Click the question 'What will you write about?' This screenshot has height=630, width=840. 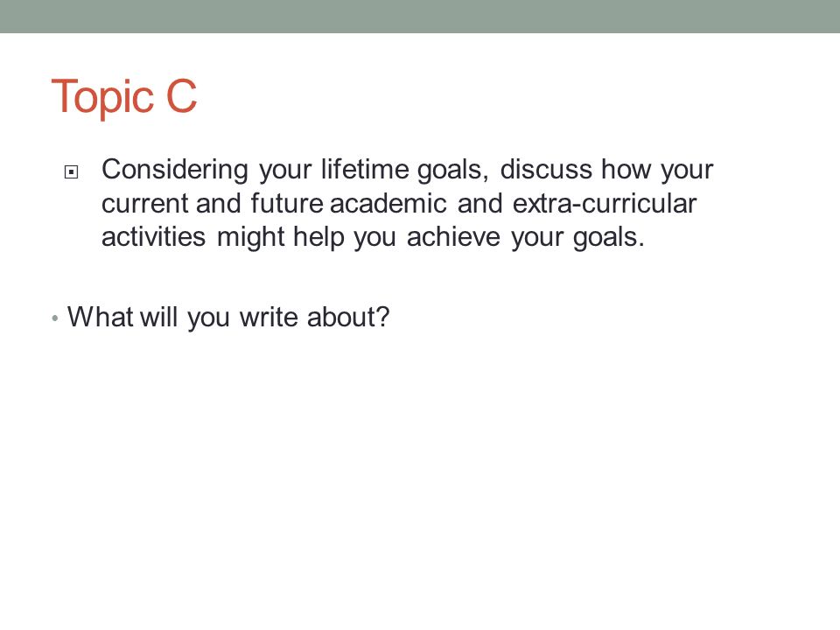click(x=228, y=317)
